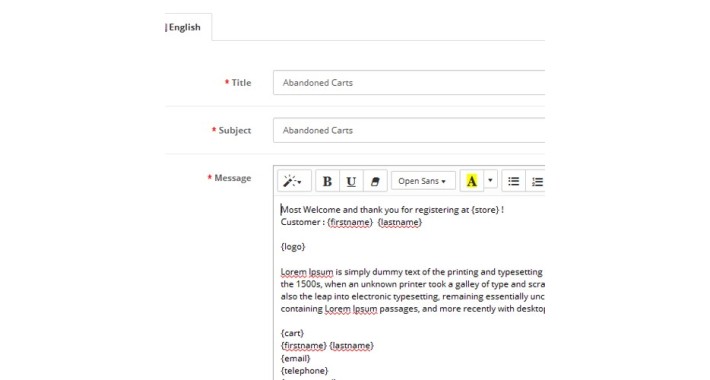Viewport: 710px width, 380px height.
Task: Click the {cart} placeholder in message
Action: [x=293, y=333]
